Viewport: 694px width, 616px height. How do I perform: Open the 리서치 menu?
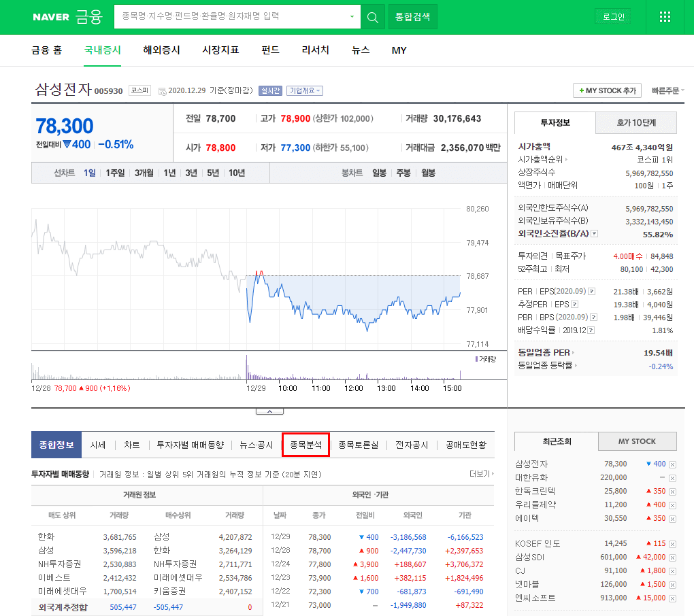[x=315, y=50]
